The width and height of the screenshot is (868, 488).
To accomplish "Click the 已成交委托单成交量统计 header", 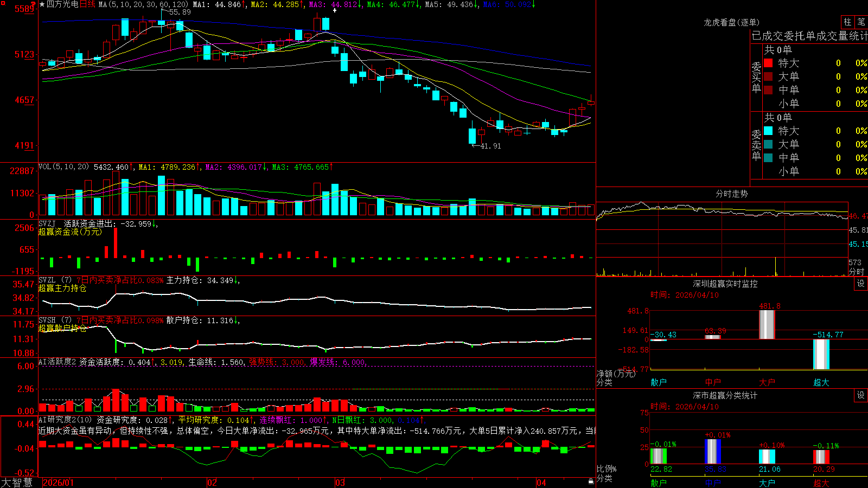I will coord(809,36).
